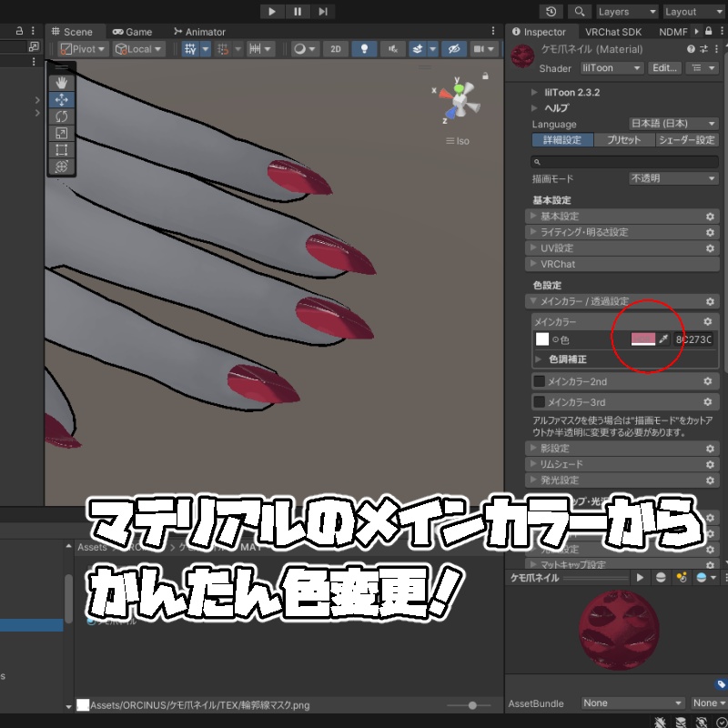Click the shader Edit... button

tap(664, 67)
